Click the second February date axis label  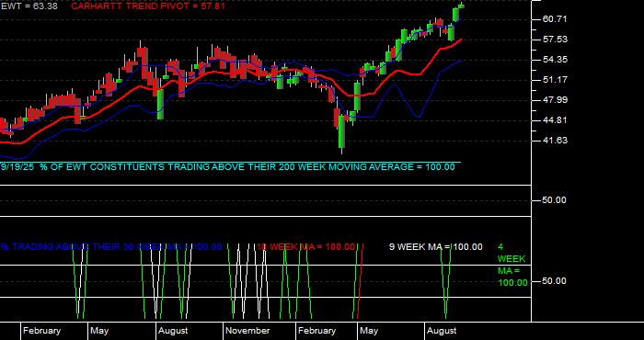pos(316,331)
